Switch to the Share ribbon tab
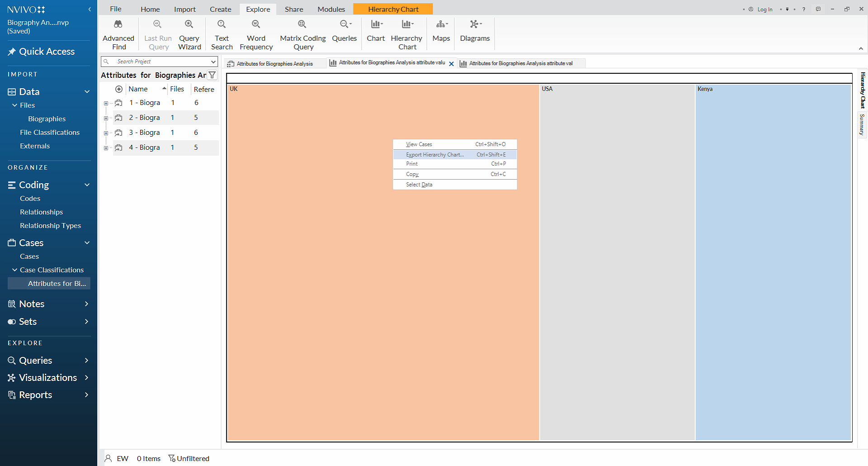The width and height of the screenshot is (868, 466). coord(294,9)
